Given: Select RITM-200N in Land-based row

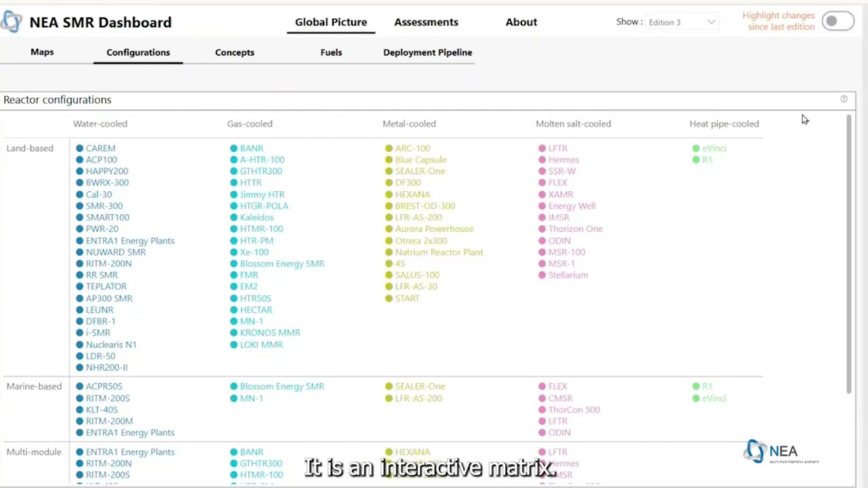Looking at the screenshot, I should point(108,263).
